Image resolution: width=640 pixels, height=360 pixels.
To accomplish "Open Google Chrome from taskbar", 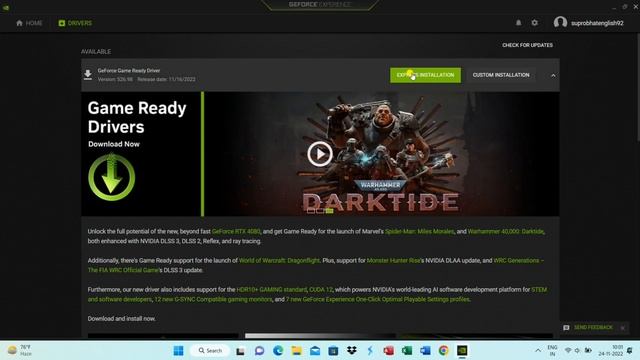I will 444,351.
